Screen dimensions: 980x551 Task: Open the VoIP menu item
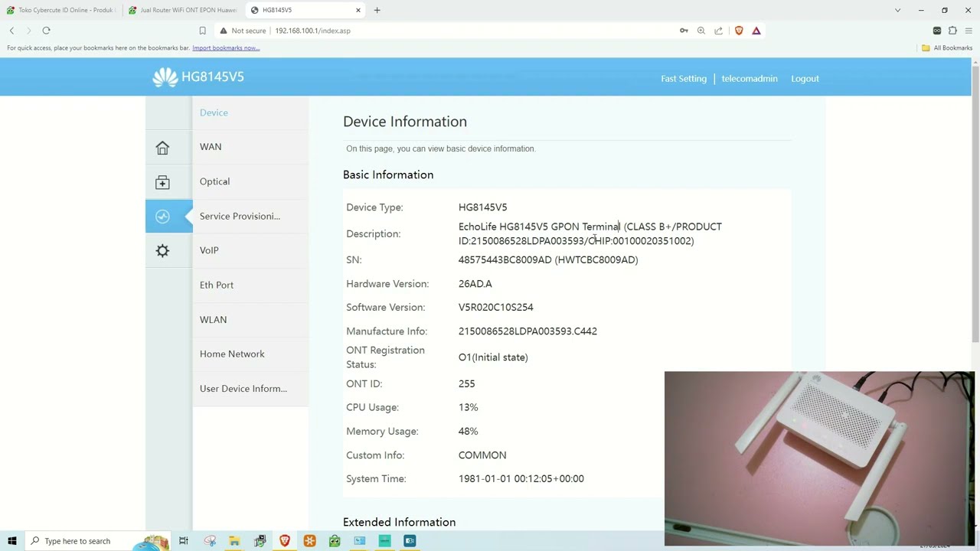(209, 250)
